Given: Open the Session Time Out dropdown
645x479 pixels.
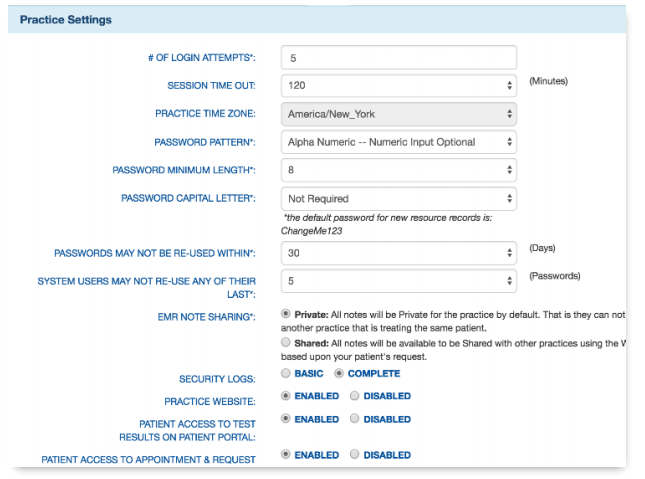Looking at the screenshot, I should pos(398,86).
